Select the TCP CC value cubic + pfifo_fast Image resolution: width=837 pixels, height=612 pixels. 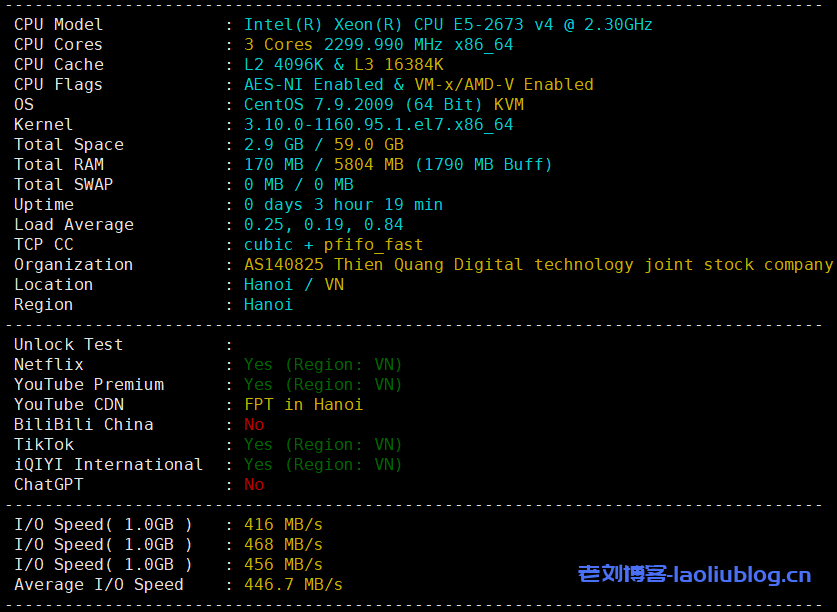[333, 244]
